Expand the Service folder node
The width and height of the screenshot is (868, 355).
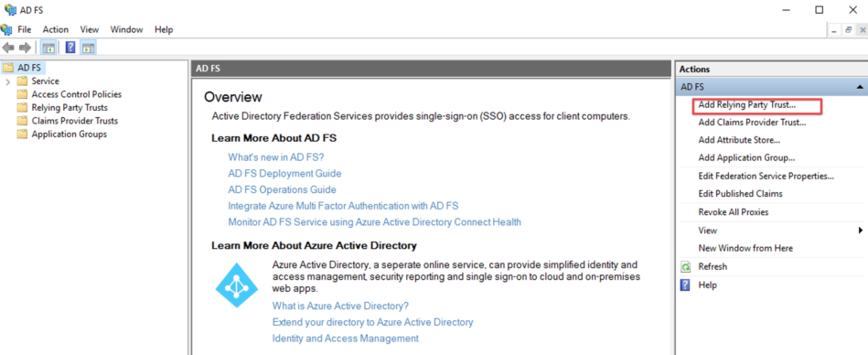pyautogui.click(x=7, y=81)
